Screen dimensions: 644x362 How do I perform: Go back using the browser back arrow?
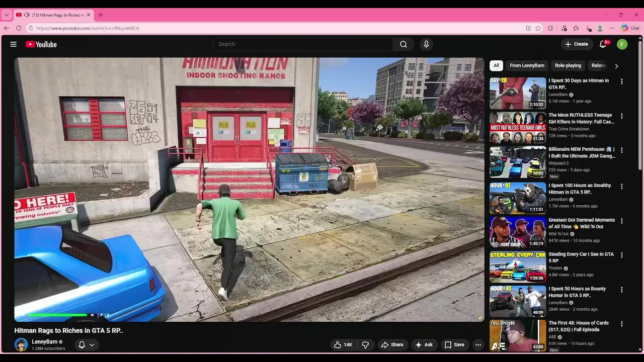(x=7, y=28)
